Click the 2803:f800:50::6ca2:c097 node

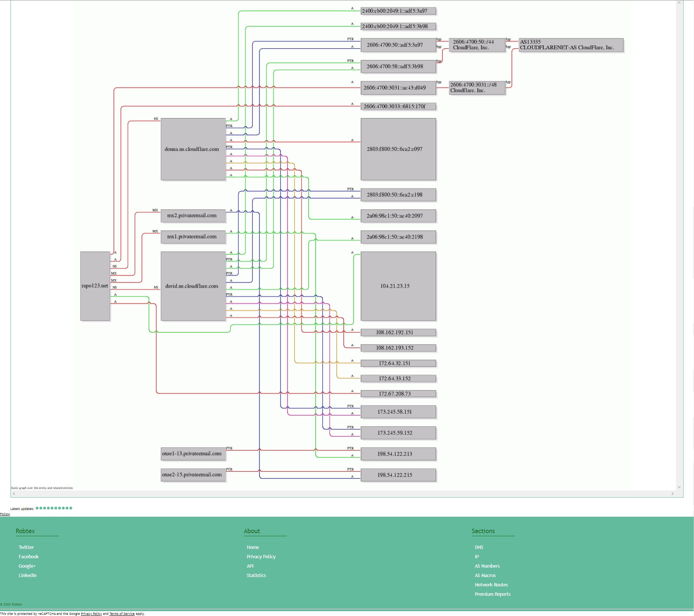398,149
